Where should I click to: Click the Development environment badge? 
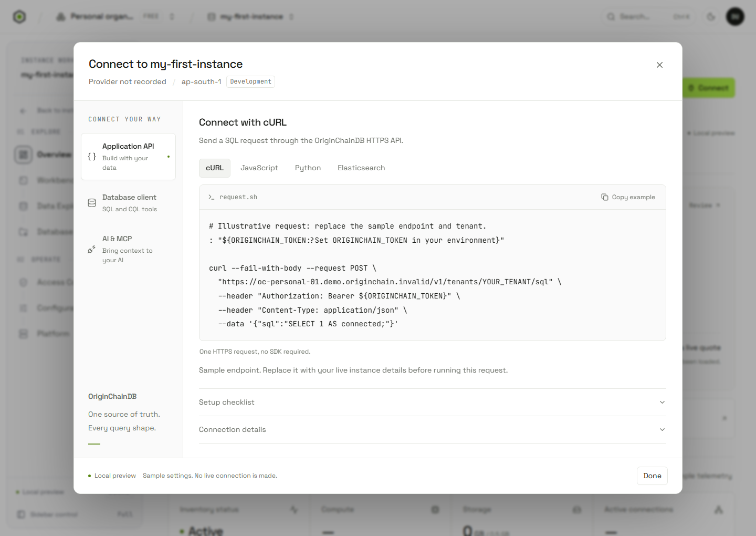coord(250,81)
